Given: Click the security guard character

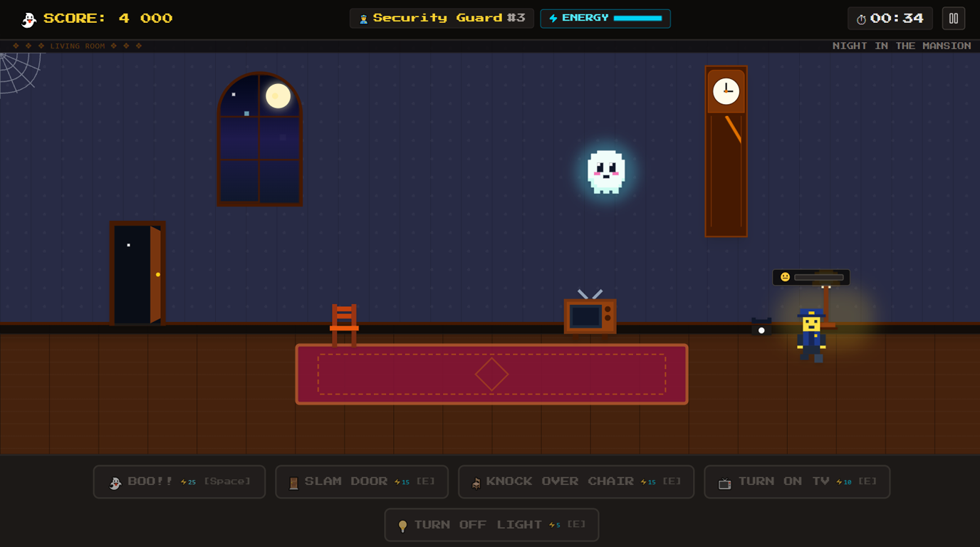Looking at the screenshot, I should point(811,335).
